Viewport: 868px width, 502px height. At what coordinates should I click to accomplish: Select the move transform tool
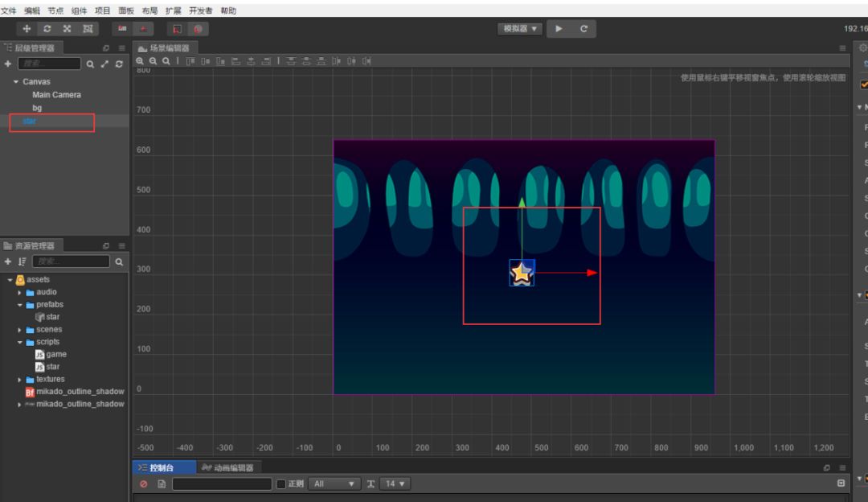26,29
